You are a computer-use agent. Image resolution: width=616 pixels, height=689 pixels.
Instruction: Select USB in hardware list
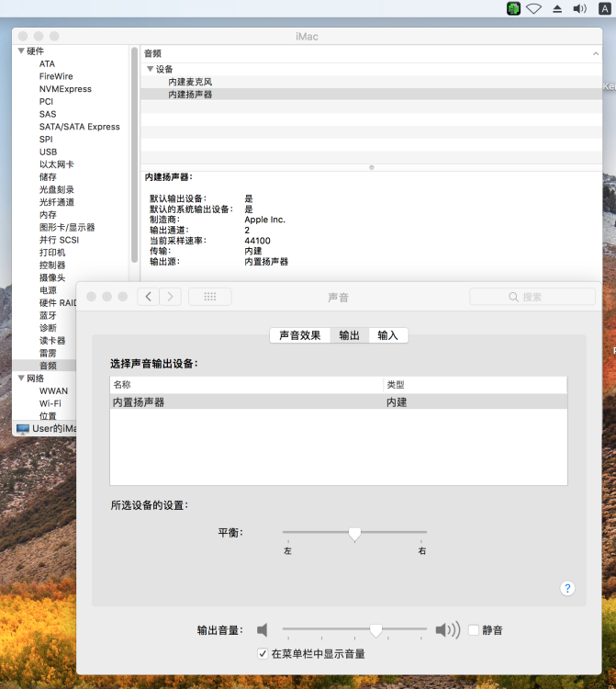[x=49, y=152]
